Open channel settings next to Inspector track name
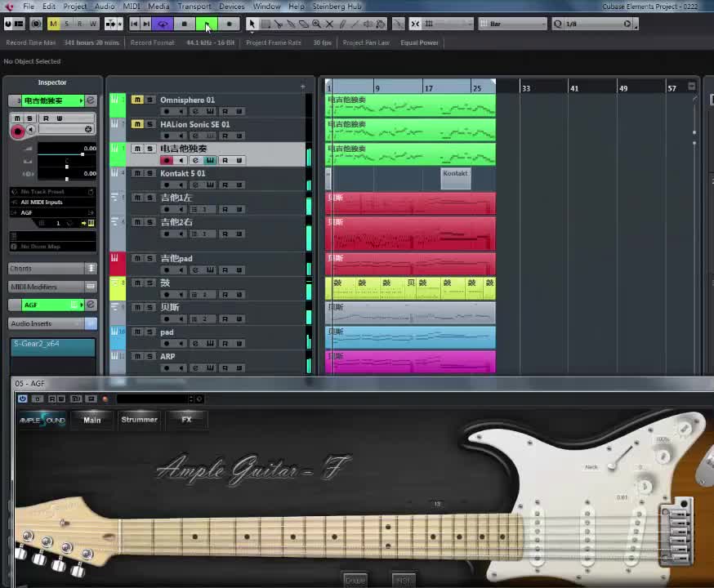The height and width of the screenshot is (588, 714). coord(91,100)
